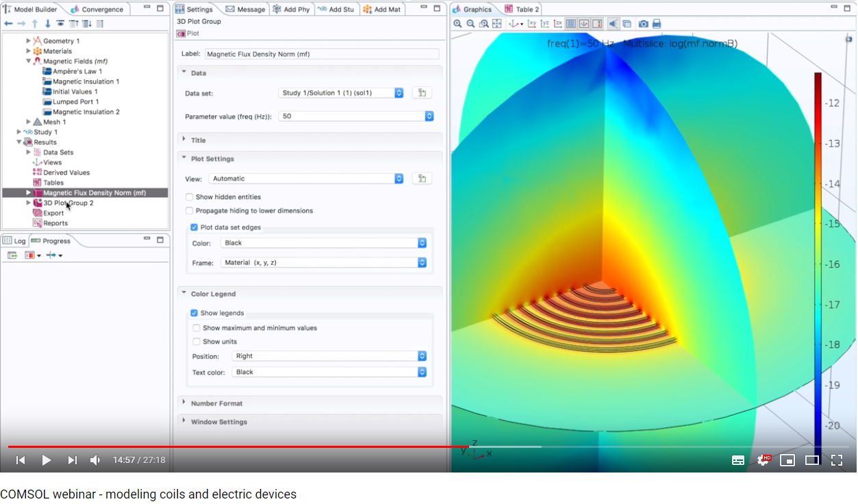
Task: Click the print icon in Graphics toolbar
Action: coord(657,24)
